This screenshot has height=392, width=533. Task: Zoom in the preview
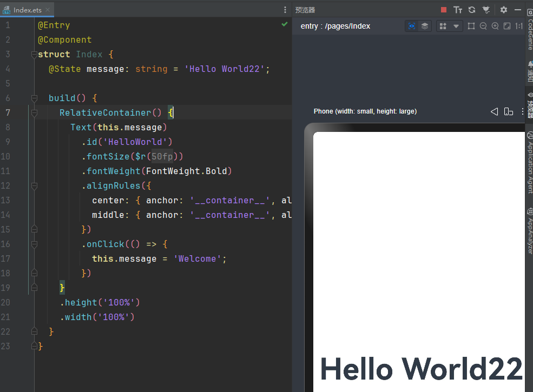pyautogui.click(x=495, y=26)
